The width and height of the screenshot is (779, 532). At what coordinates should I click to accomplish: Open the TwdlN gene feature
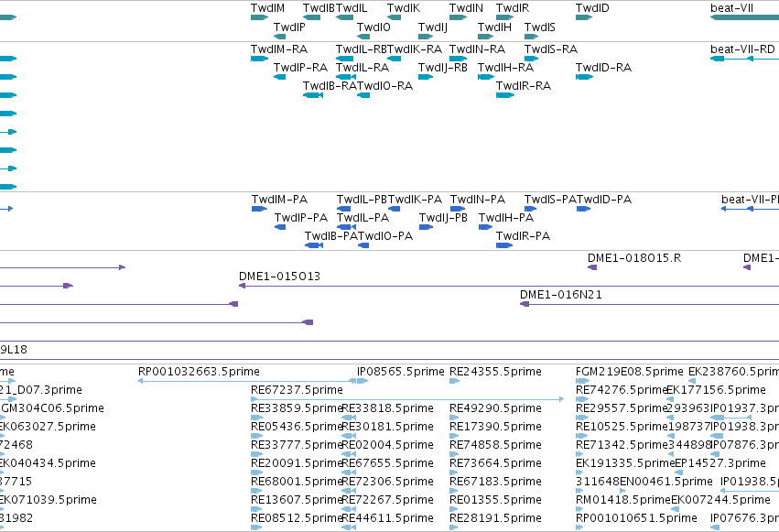[x=458, y=17]
